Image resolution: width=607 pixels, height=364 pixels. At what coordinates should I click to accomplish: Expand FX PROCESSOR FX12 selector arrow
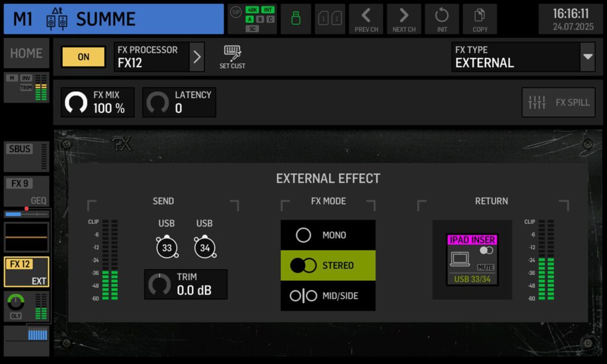[197, 57]
